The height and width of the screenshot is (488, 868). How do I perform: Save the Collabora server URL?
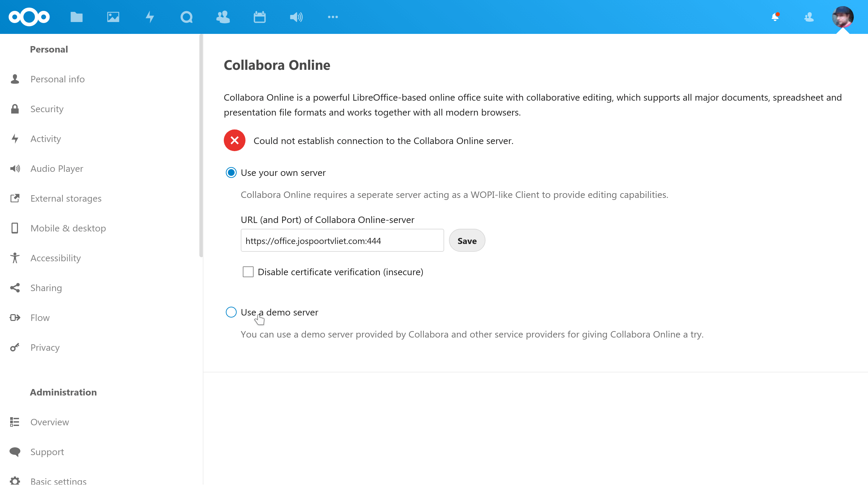pyautogui.click(x=467, y=241)
